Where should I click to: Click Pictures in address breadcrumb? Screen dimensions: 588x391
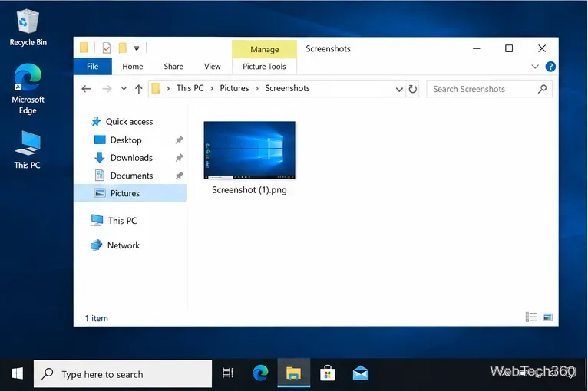pyautogui.click(x=234, y=88)
